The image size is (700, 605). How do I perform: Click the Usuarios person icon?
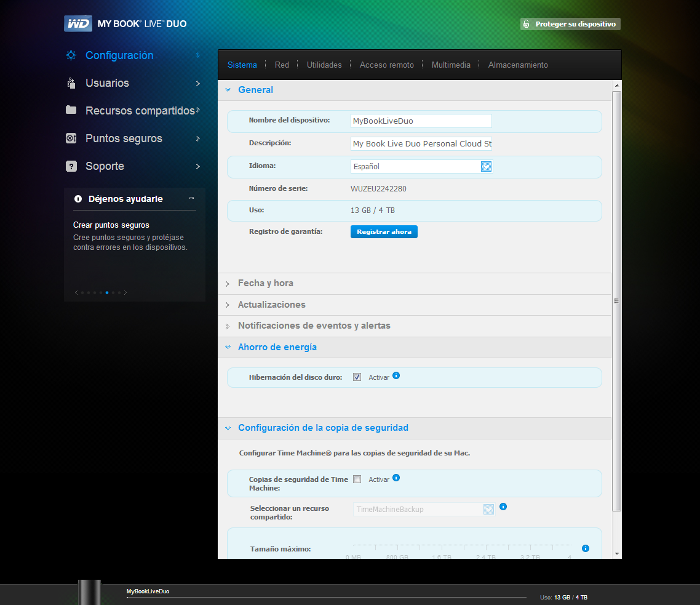click(71, 83)
